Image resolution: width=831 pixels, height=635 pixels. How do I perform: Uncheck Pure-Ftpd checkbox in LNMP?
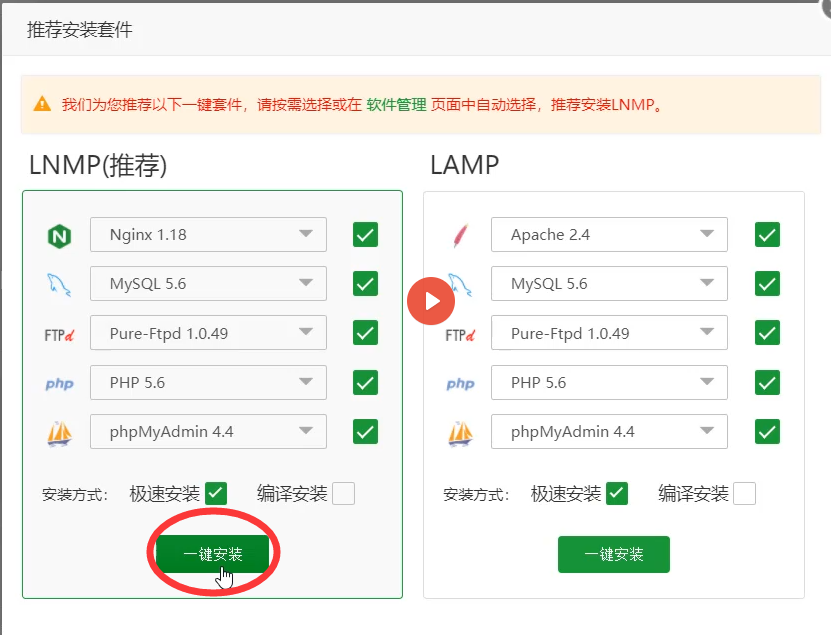point(365,333)
